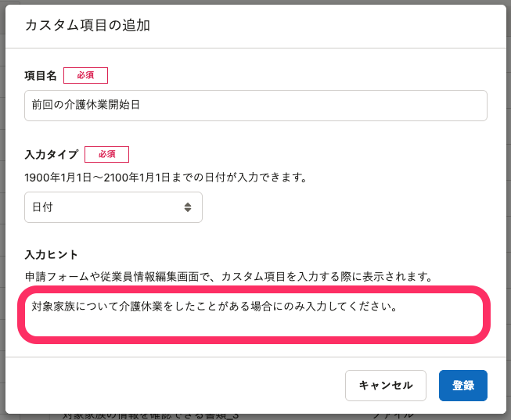Select the 入力タイプ label text
The image size is (511, 420).
[x=51, y=155]
